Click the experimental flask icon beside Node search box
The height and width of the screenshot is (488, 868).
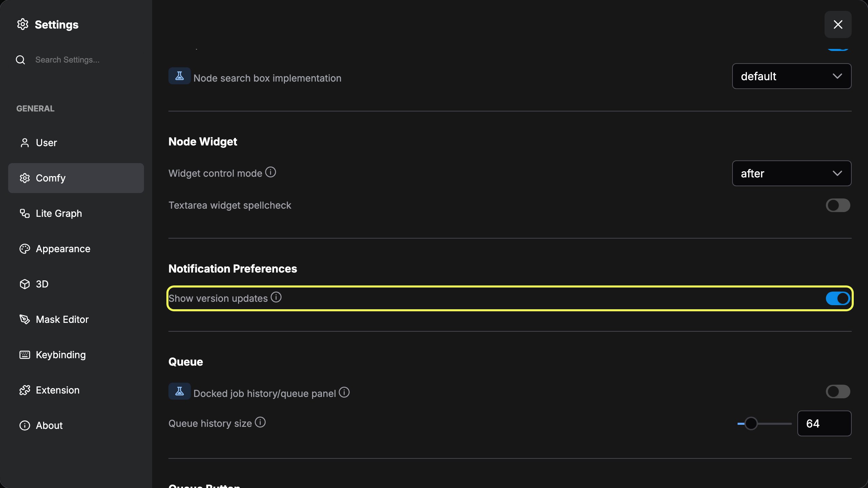click(x=180, y=76)
